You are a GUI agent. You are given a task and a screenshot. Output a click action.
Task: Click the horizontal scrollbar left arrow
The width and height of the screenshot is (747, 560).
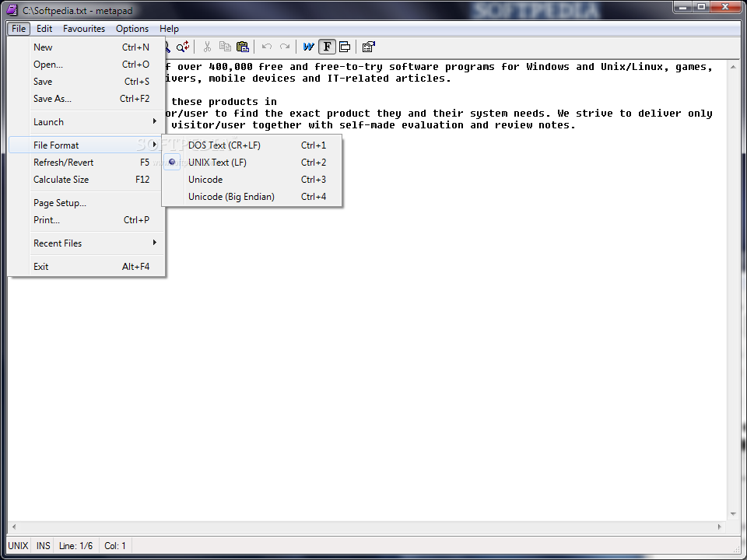click(14, 527)
